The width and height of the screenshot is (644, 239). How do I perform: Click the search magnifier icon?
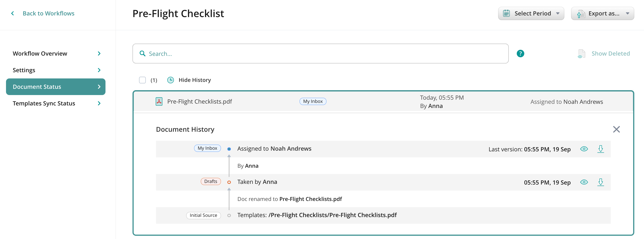pos(142,54)
